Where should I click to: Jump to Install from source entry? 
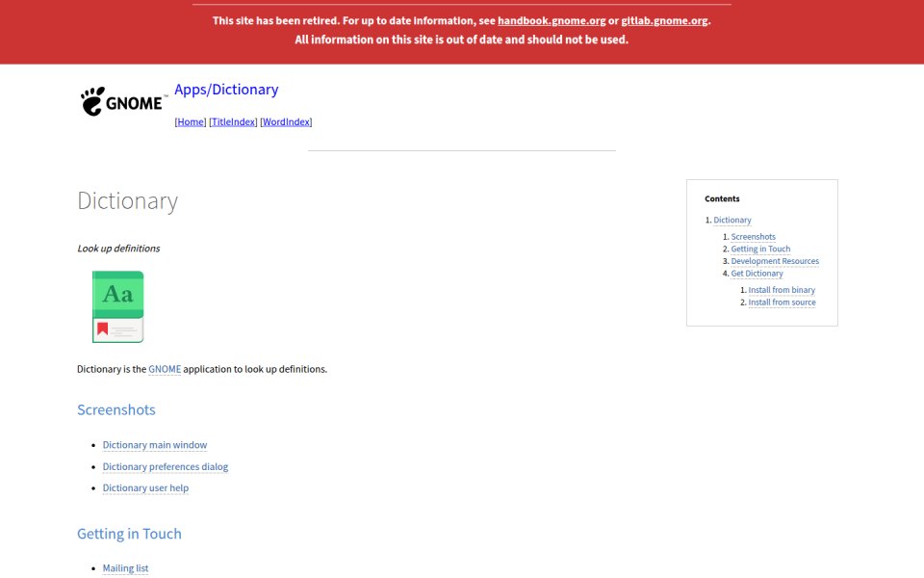click(782, 302)
